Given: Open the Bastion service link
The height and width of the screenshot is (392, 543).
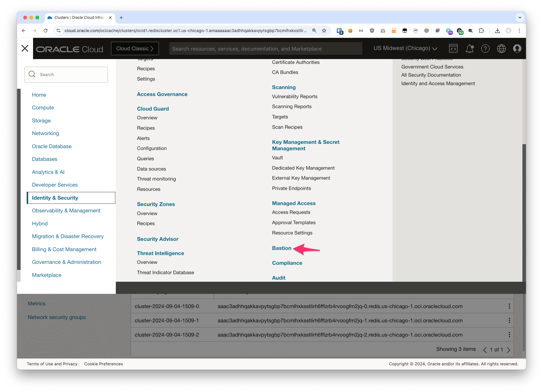Looking at the screenshot, I should 281,248.
